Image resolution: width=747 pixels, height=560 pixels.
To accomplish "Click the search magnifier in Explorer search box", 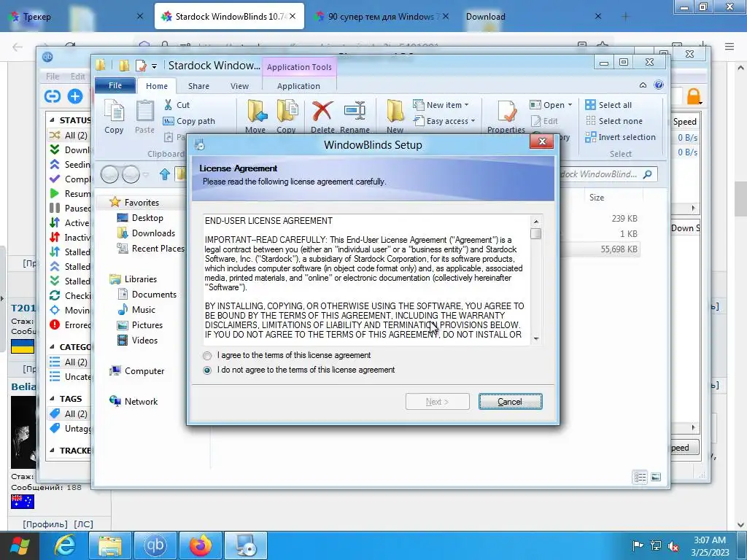I will click(x=647, y=174).
